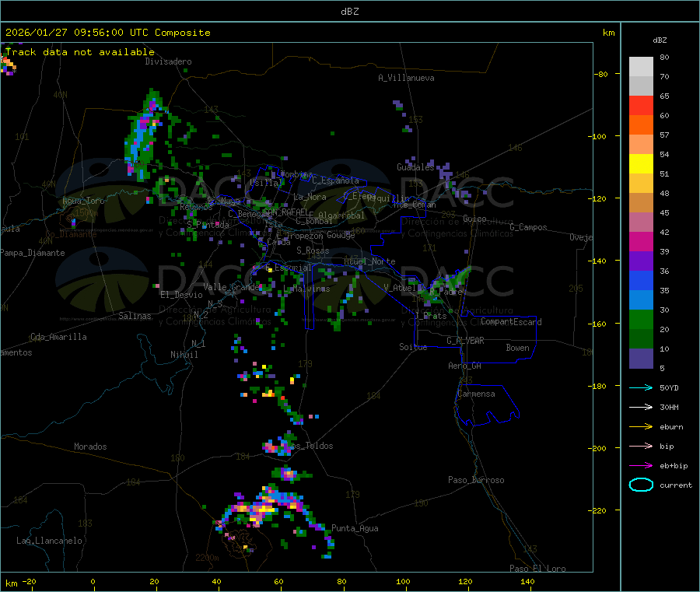700x592 pixels.
Task: Click the 'A_Villanueva' map label
Action: pos(406,78)
